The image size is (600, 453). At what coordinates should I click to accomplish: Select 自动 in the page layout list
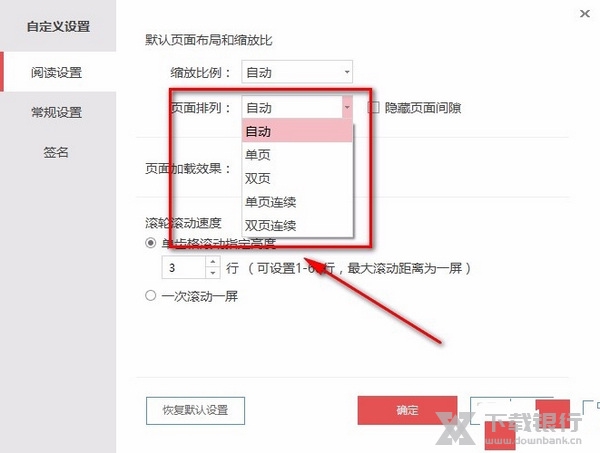click(297, 131)
